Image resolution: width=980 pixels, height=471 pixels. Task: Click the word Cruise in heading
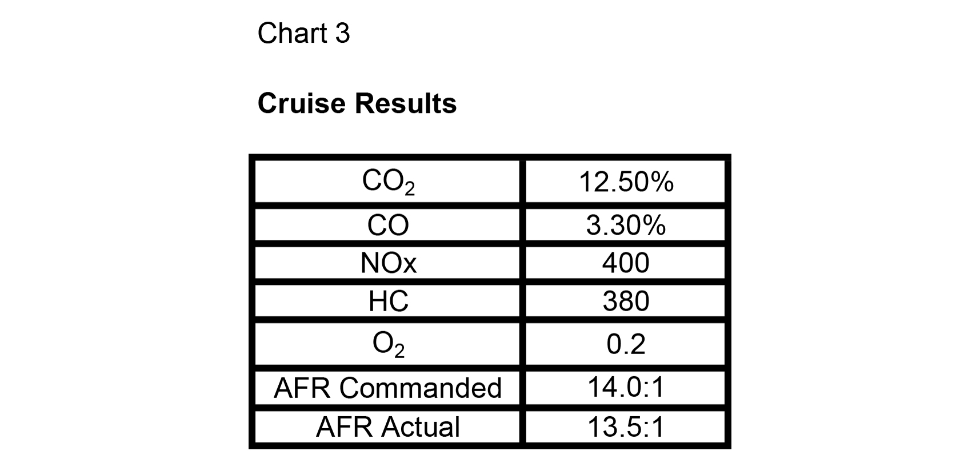pyautogui.click(x=302, y=103)
